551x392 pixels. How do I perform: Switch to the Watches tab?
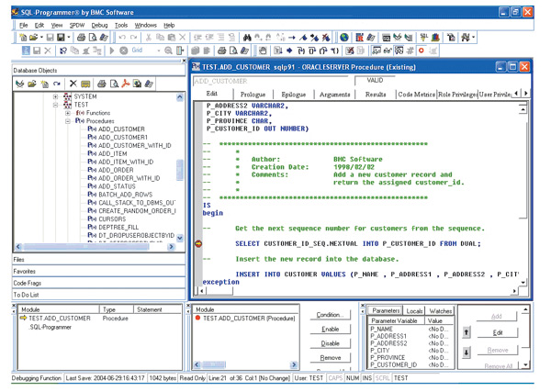pyautogui.click(x=440, y=311)
